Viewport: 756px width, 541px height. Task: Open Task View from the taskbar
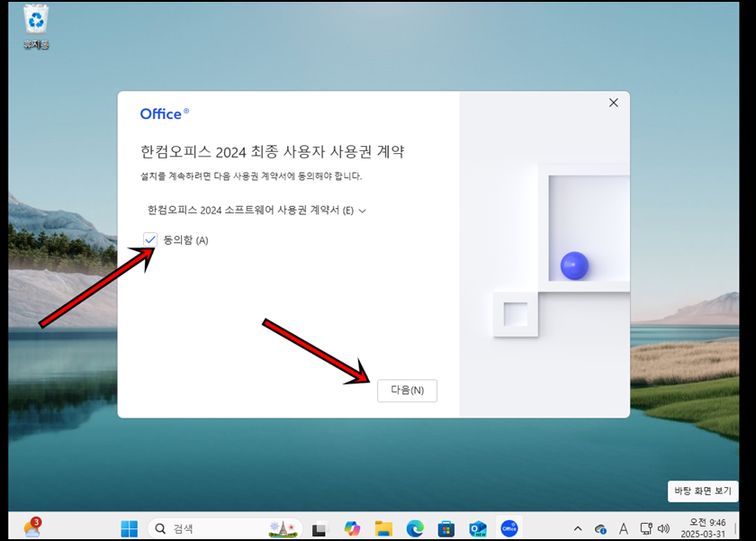tap(319, 529)
